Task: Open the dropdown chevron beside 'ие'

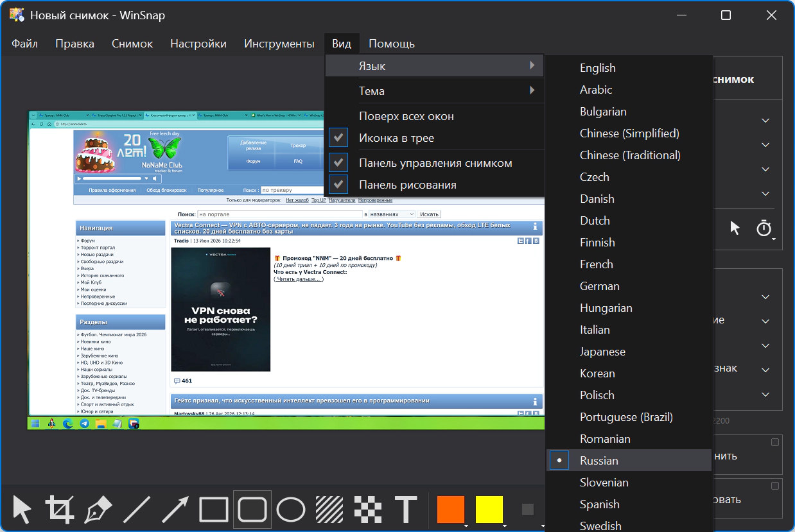Action: tap(765, 322)
